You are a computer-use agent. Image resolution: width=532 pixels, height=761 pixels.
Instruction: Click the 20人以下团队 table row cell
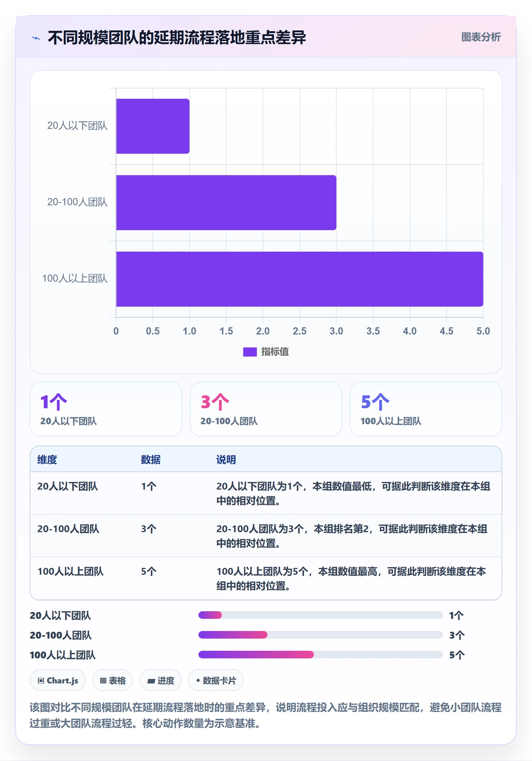[68, 486]
